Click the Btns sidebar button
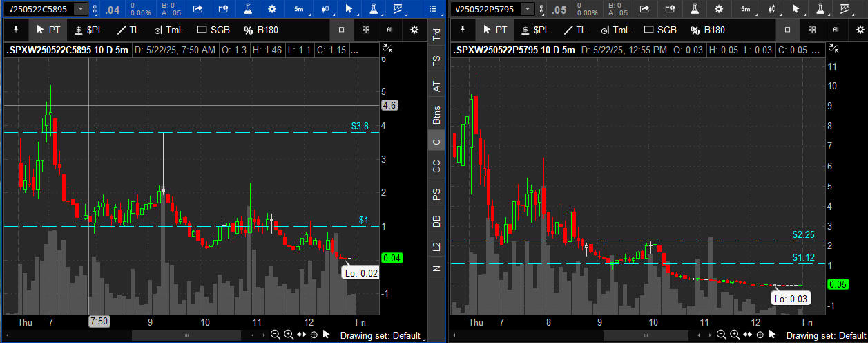 click(x=436, y=113)
